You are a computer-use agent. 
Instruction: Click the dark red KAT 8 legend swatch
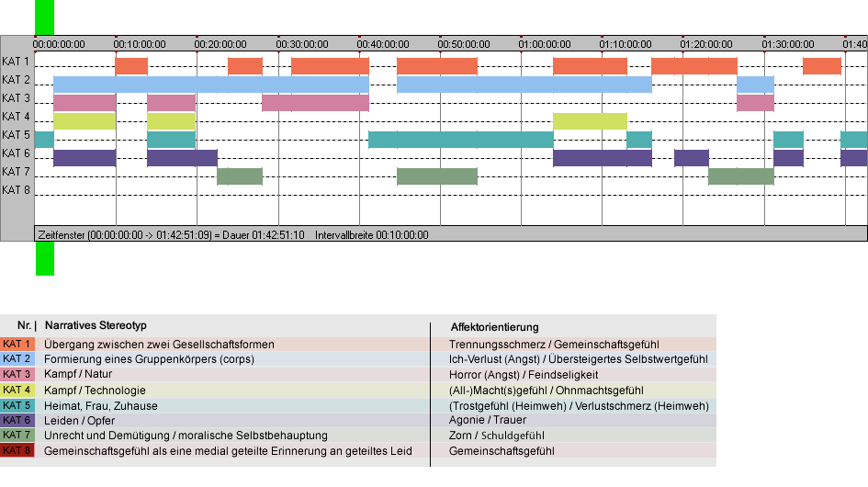pos(17,450)
